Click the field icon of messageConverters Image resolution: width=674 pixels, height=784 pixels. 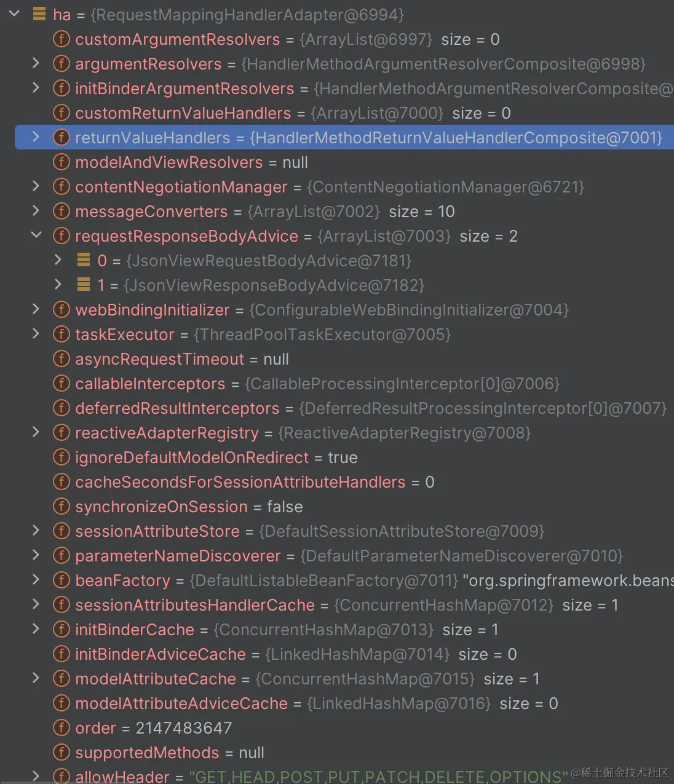61,212
